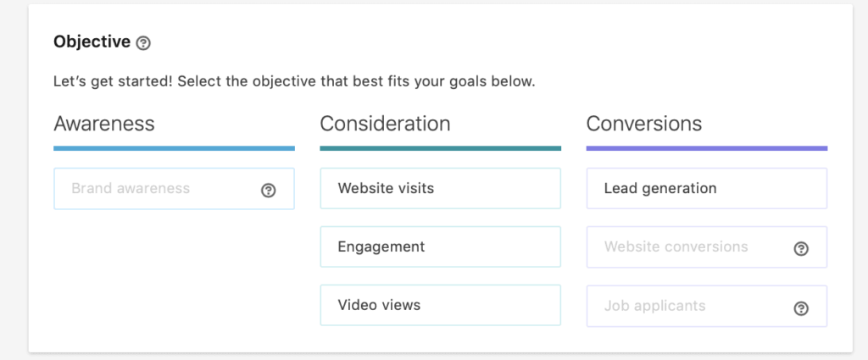Click the "Let's get started" instruction text
Image resolution: width=868 pixels, height=360 pixels.
[x=293, y=83]
